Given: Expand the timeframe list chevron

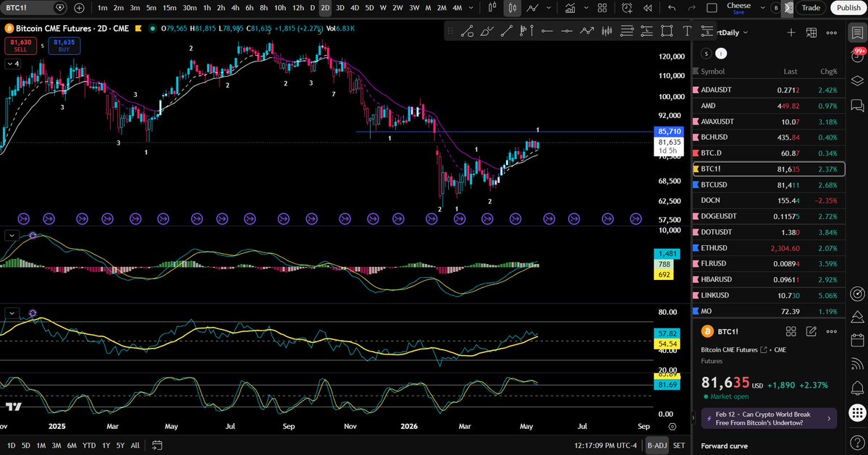Looking at the screenshot, I should [471, 8].
